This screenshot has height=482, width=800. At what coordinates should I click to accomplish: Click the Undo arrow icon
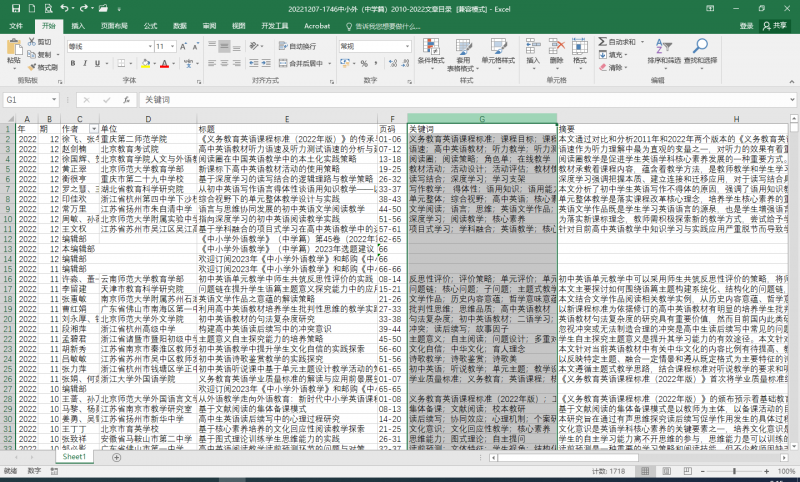click(x=64, y=8)
